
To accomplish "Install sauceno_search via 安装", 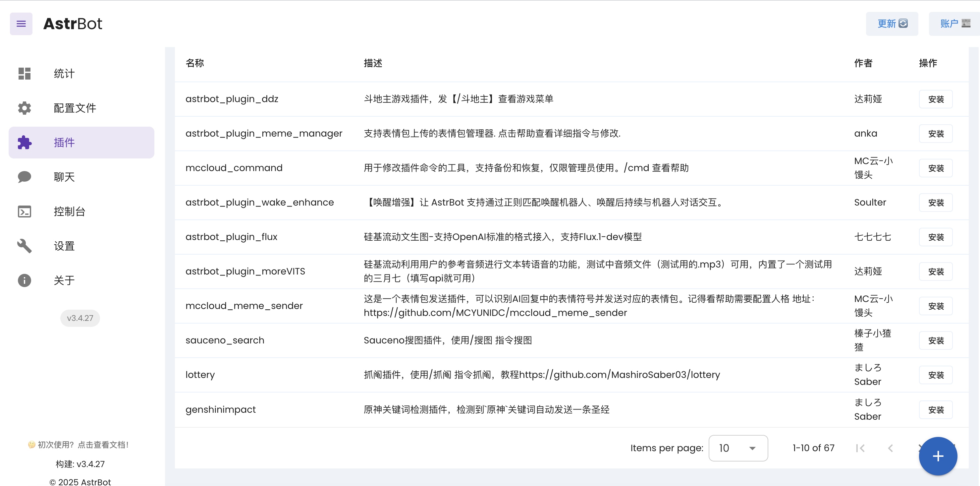I will pos(936,340).
